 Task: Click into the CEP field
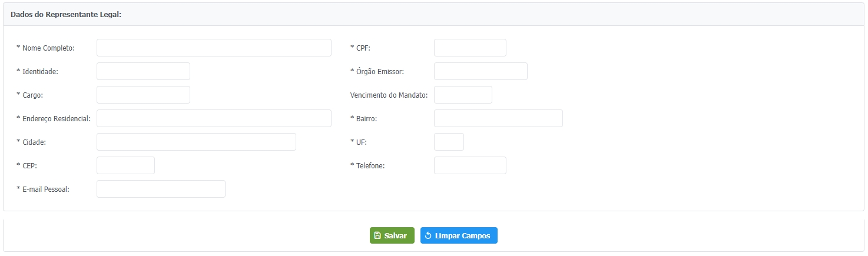pos(125,165)
